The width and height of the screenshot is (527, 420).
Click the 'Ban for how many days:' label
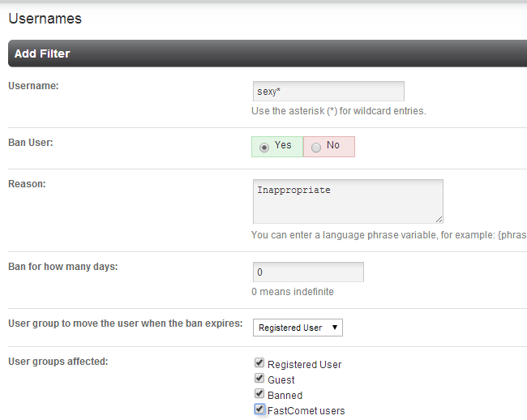tap(63, 267)
